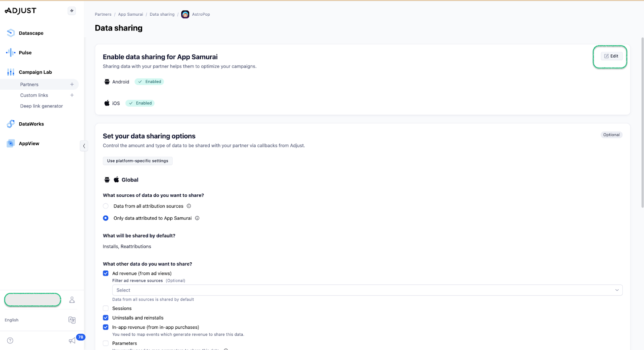Click the Android Enabled status badge
This screenshot has width=644, height=350.
[149, 82]
